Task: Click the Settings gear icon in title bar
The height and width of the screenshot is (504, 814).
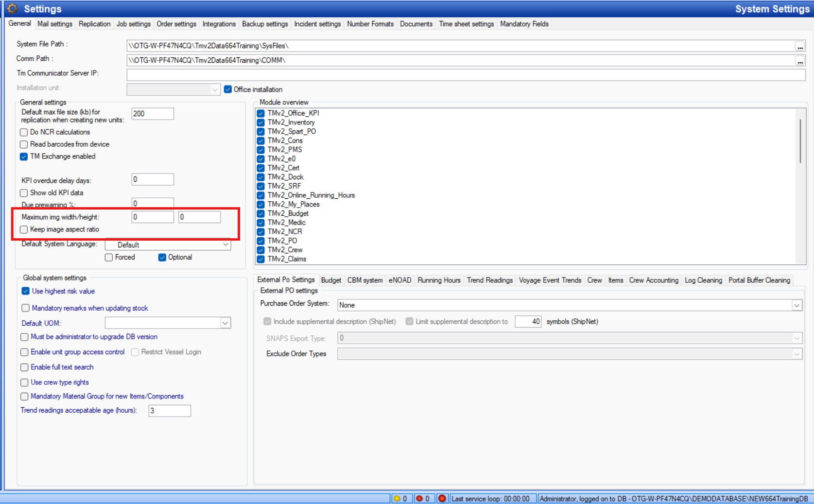Action: tap(12, 8)
